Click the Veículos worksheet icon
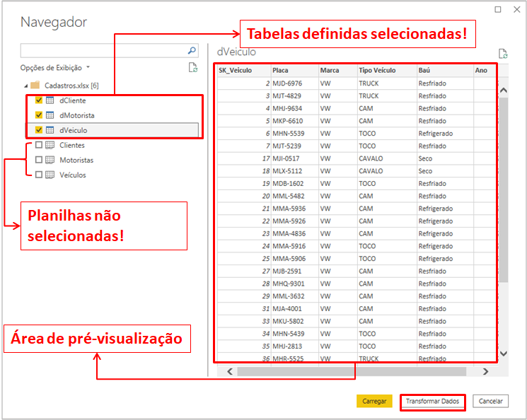This screenshot has width=527, height=420. click(50, 175)
